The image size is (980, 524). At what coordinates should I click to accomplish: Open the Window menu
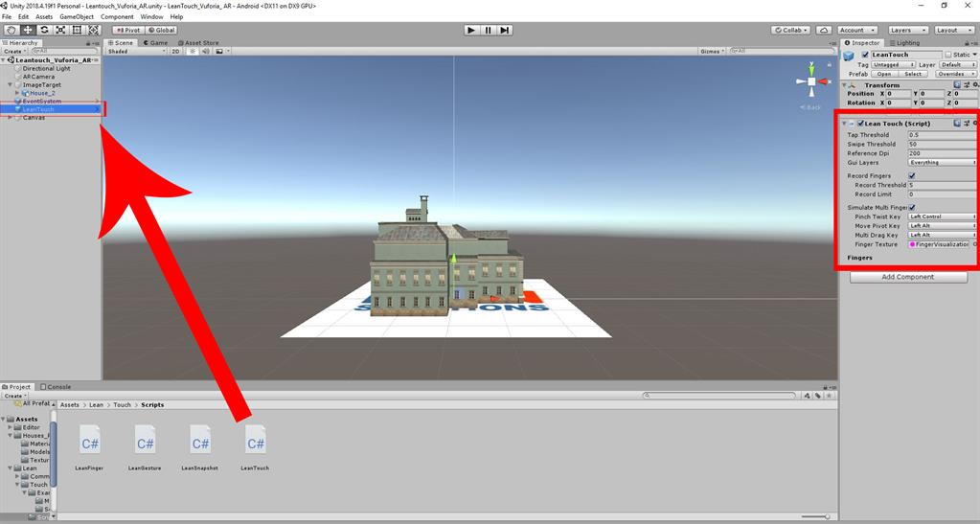click(x=151, y=17)
